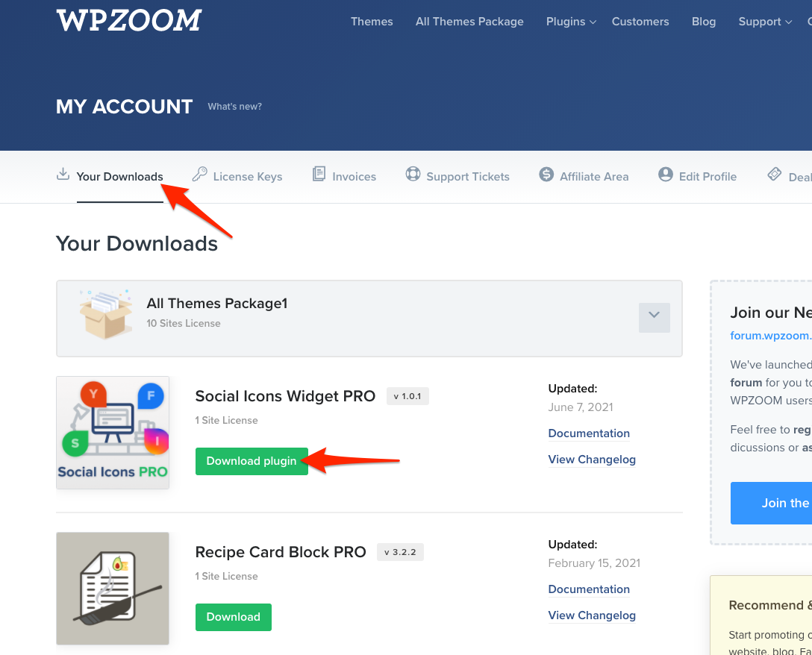
Task: Click the key icon beside License Keys
Action: [199, 174]
